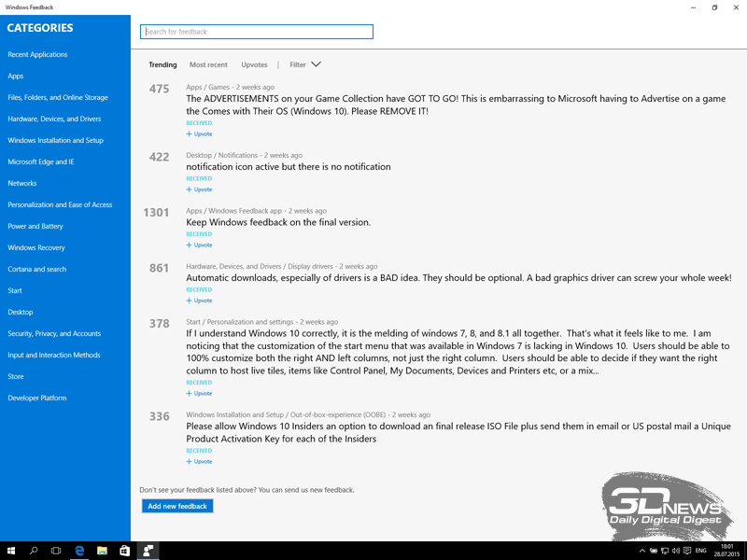Click the 'Apps / Games - 2 weeks ago' label
The width and height of the screenshot is (747, 560).
pos(230,87)
